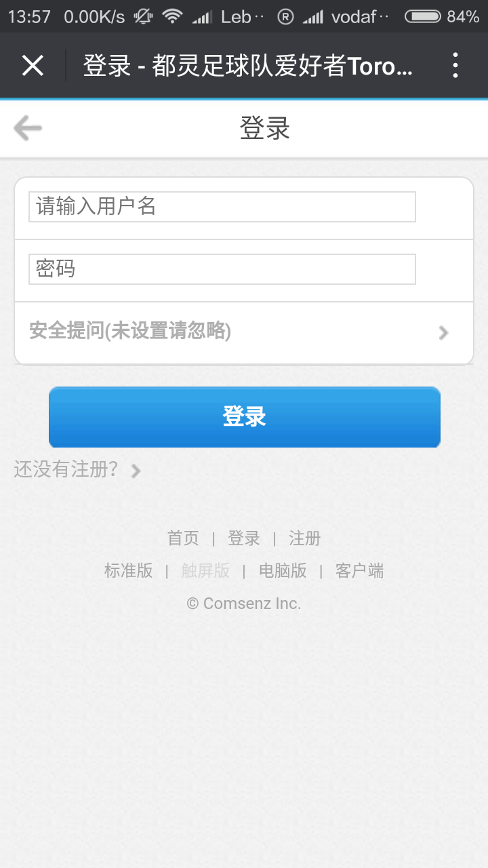Focus the 请输入用户名 username field
This screenshot has width=488, height=868.
222,207
